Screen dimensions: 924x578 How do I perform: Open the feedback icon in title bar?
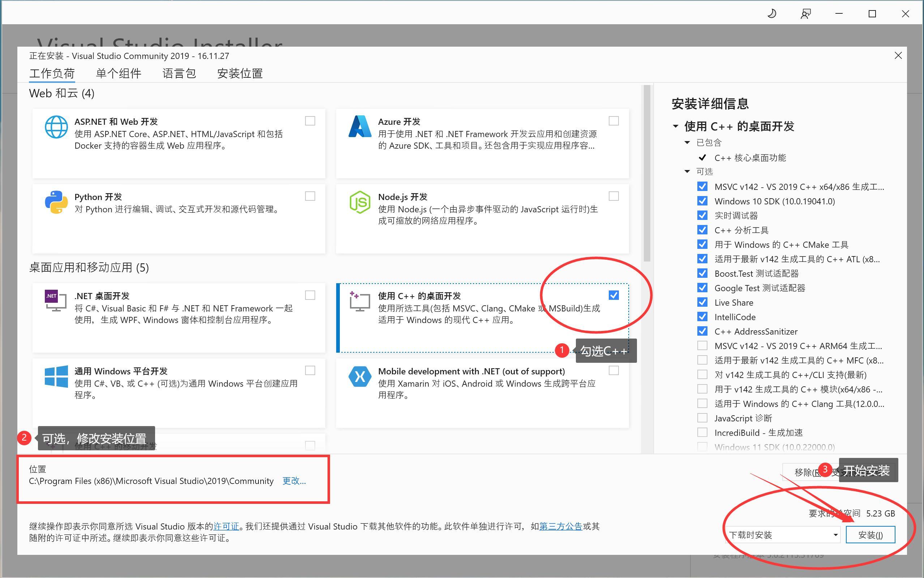click(x=805, y=14)
